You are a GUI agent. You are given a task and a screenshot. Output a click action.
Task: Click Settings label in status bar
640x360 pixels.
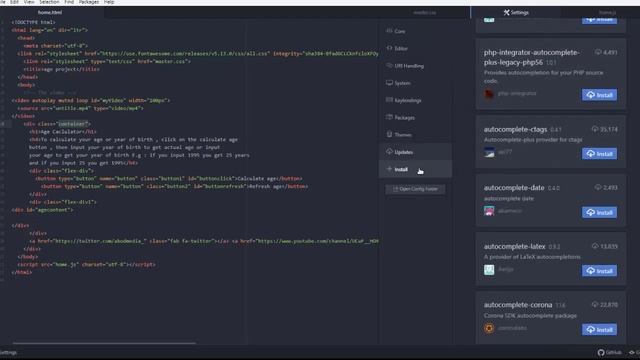click(x=8, y=352)
